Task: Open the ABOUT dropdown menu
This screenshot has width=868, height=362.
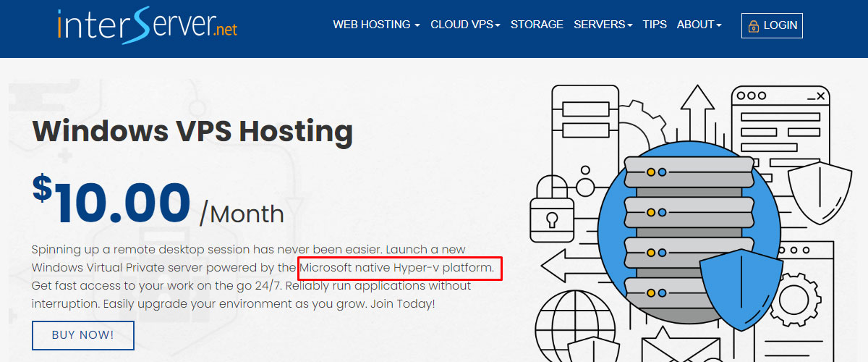Action: [699, 25]
